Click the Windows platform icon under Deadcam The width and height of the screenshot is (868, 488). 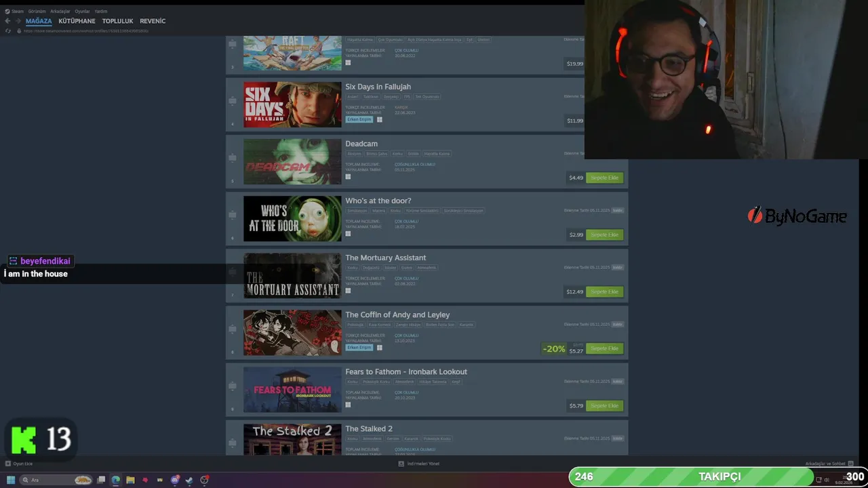(348, 176)
